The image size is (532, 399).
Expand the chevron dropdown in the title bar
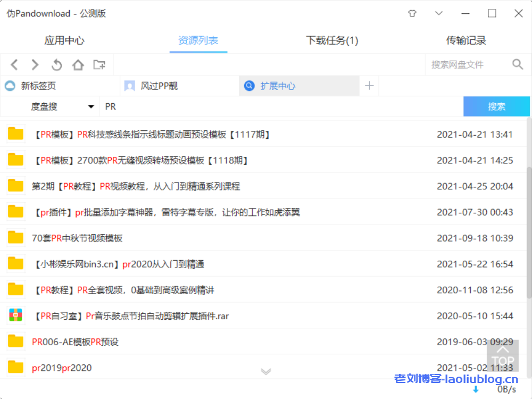click(x=438, y=13)
